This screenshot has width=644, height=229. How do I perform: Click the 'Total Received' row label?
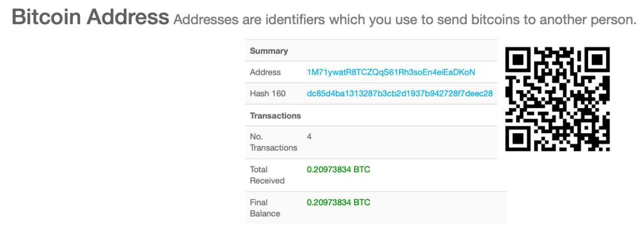(x=267, y=175)
